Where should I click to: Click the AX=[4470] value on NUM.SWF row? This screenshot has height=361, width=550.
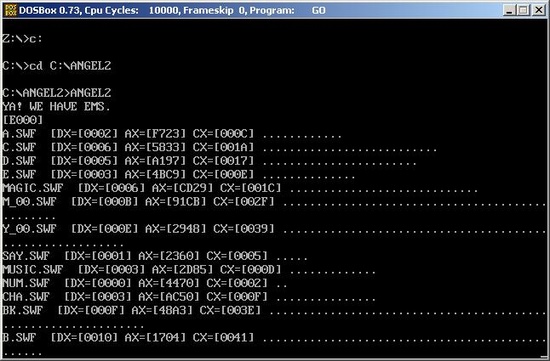point(169,283)
